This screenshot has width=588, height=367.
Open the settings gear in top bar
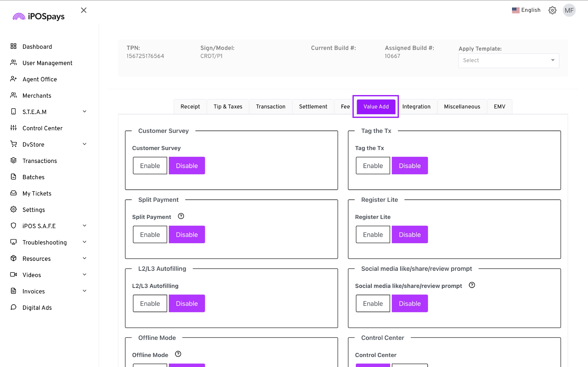552,10
